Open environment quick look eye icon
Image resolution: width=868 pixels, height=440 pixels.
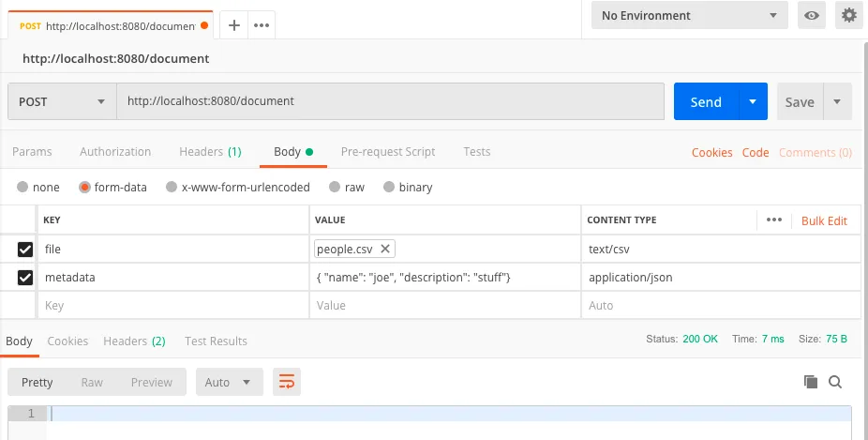pos(811,16)
